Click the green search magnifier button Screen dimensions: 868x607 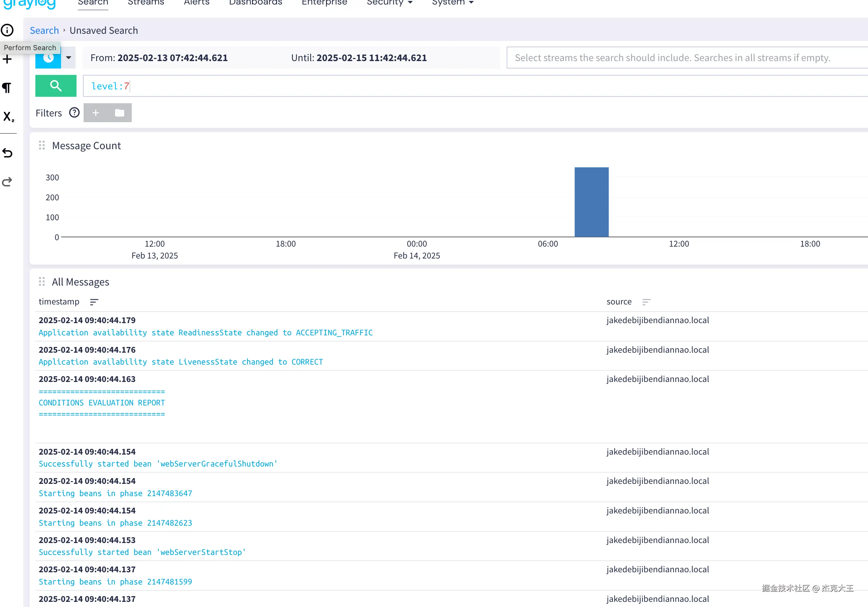click(56, 86)
